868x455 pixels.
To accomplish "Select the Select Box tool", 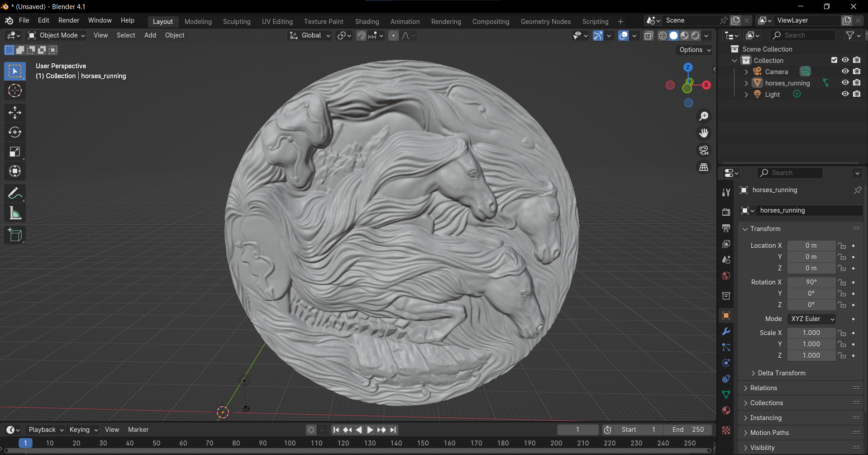I will (14, 71).
